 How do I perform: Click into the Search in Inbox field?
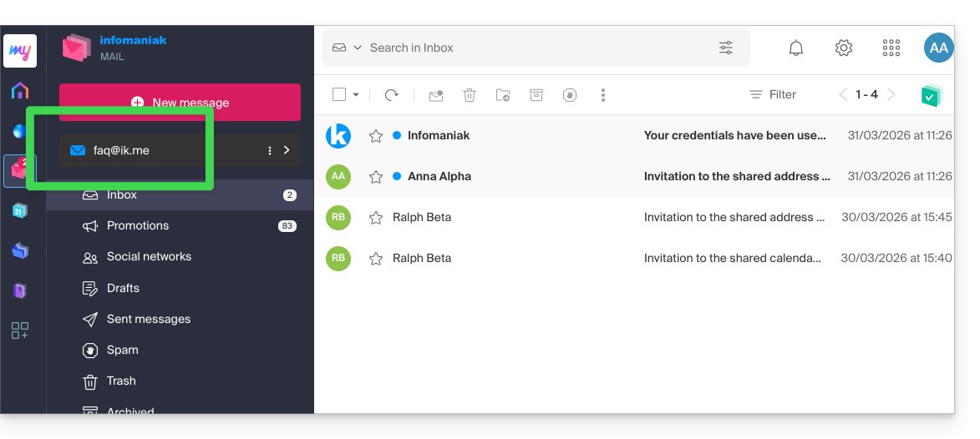click(x=535, y=48)
